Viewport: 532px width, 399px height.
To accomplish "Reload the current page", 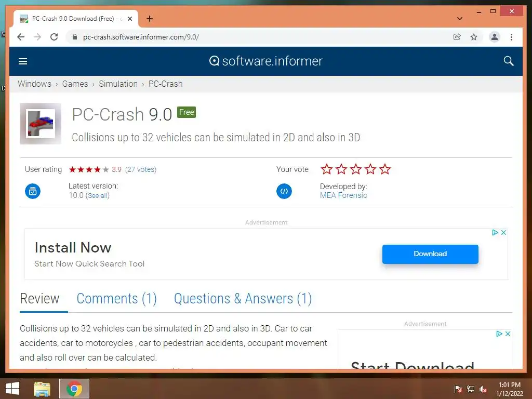I will pyautogui.click(x=54, y=37).
